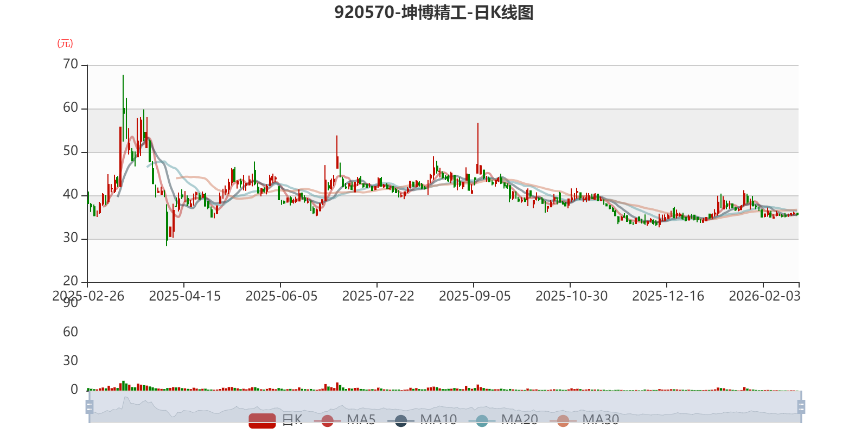Click the 0 label on the volume axis
Viewport: 868px width, 434px height.
point(74,390)
